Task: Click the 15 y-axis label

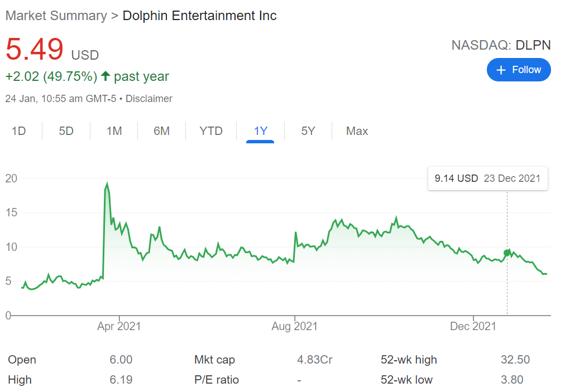Action: (x=11, y=212)
